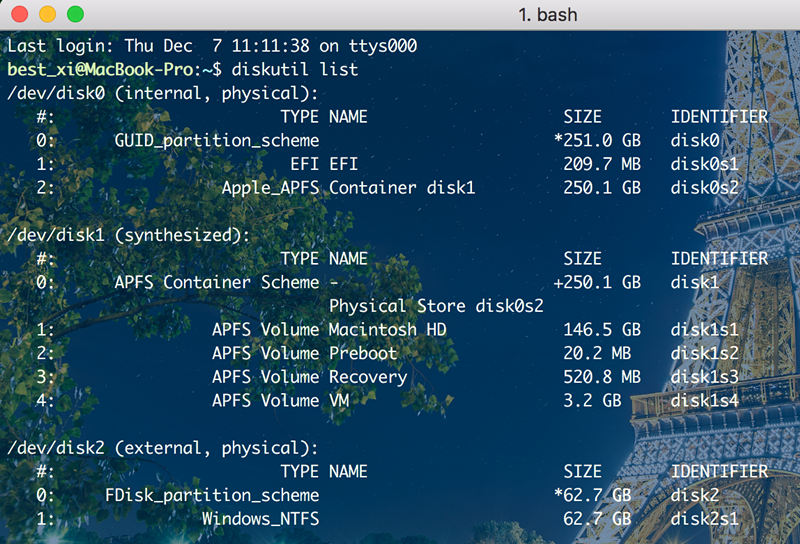Click the 'disk1' identifier in the Container Scheme row
800x544 pixels.
[x=694, y=282]
